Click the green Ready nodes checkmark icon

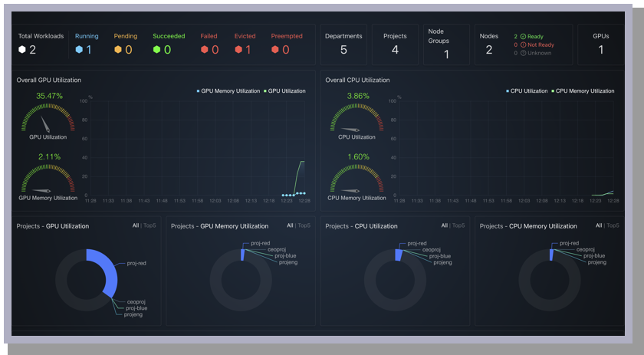click(x=523, y=36)
